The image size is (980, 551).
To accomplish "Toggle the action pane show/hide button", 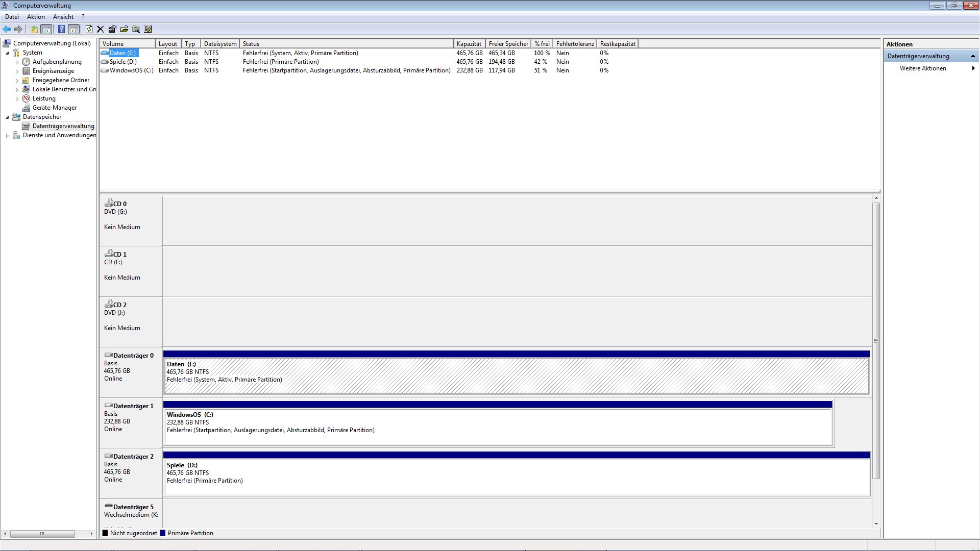I will 73,30.
